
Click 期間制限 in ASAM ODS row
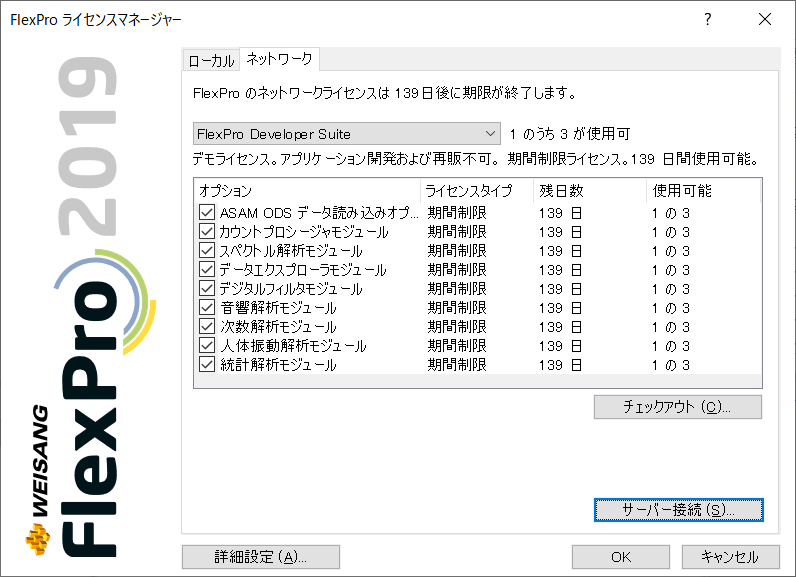point(457,213)
